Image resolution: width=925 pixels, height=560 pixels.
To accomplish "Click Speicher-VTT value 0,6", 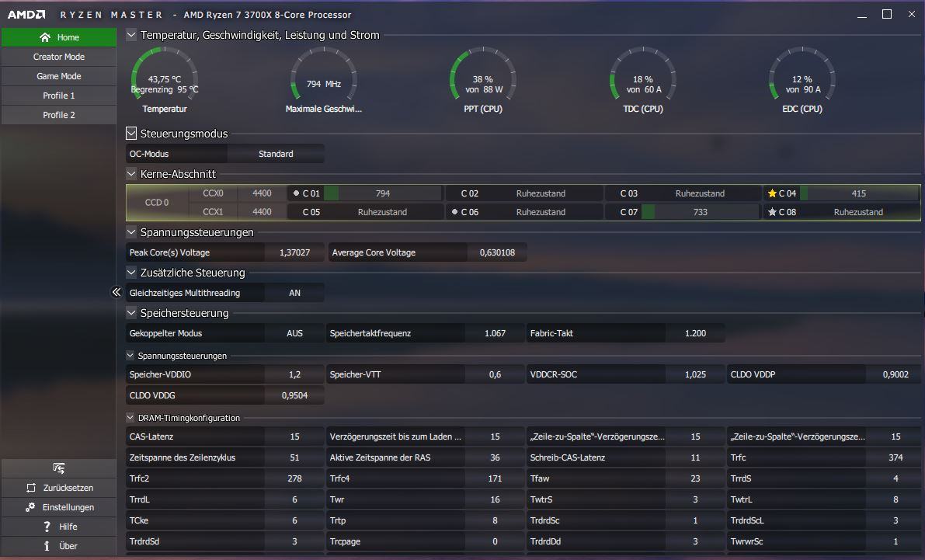I will click(x=495, y=374).
